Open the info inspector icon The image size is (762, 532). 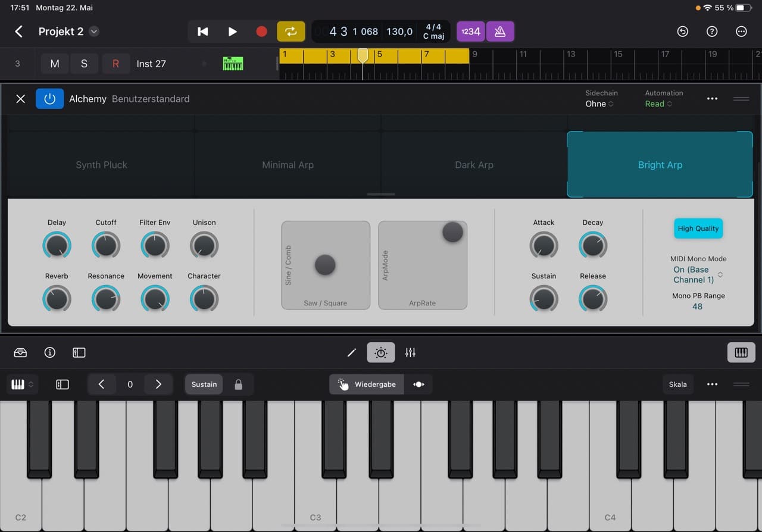[x=50, y=353]
